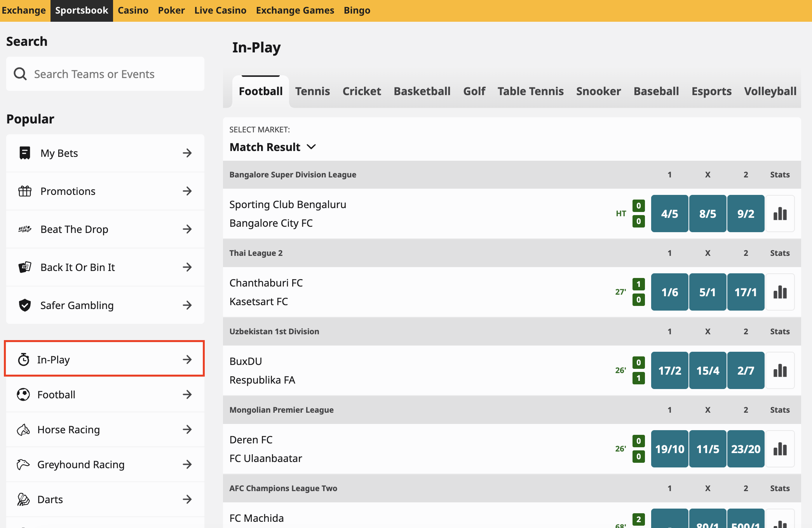Select Sportsbook in top navigation
Screen dimensions: 812x528
click(x=82, y=10)
